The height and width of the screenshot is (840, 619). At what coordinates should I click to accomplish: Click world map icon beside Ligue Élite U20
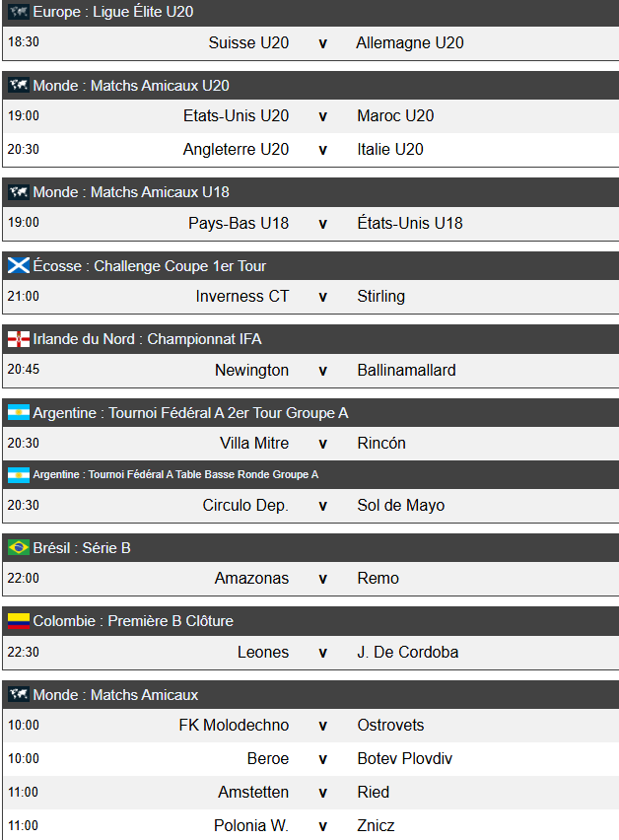click(18, 12)
